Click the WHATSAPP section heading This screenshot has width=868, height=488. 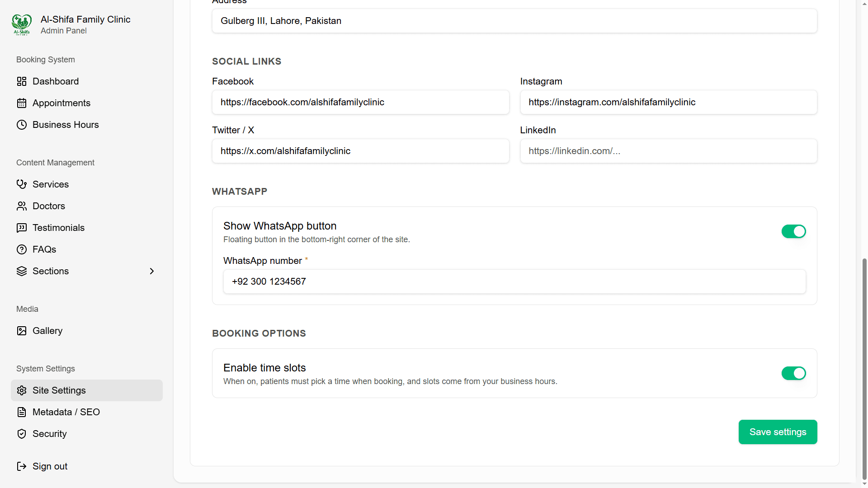[x=240, y=192]
